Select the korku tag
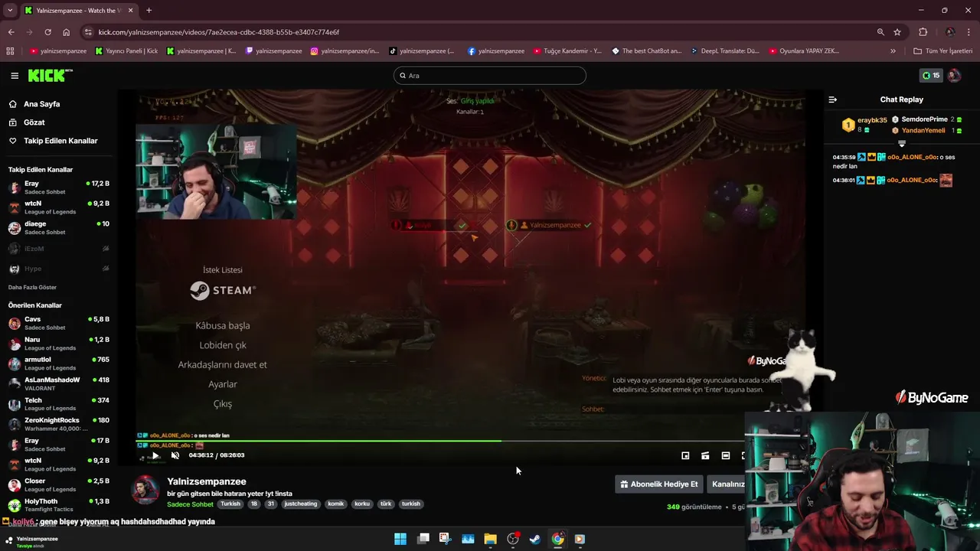This screenshot has width=980, height=551. 362,504
